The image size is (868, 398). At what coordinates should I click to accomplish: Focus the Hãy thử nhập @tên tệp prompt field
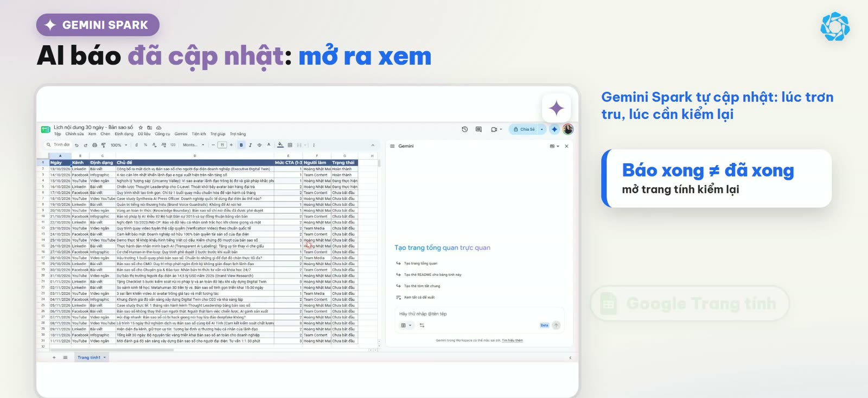click(423, 314)
